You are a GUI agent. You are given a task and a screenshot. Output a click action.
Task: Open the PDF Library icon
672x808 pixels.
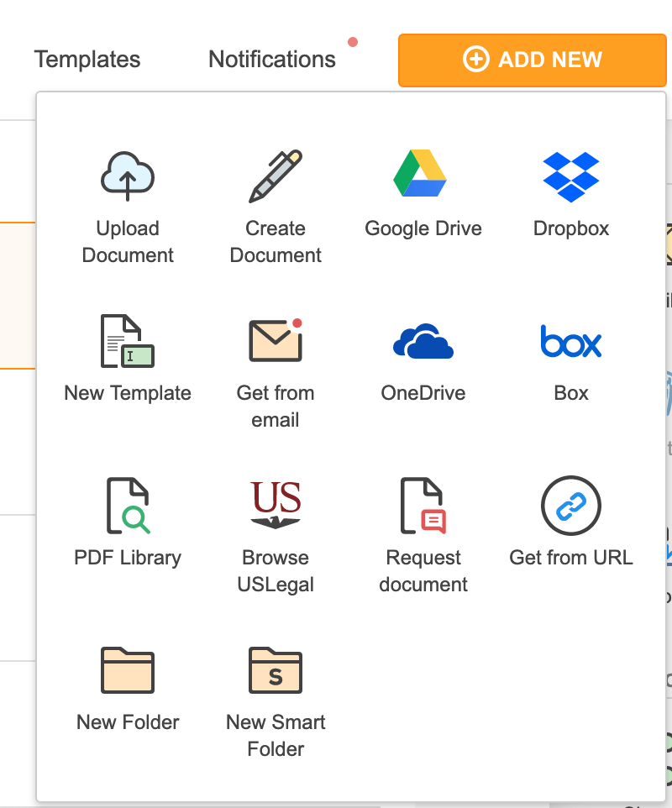click(x=128, y=505)
